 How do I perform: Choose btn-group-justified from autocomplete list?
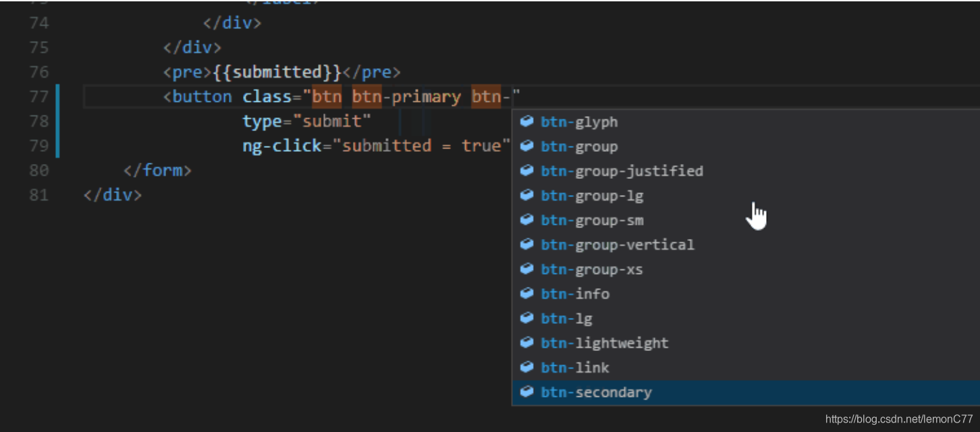click(746, 171)
